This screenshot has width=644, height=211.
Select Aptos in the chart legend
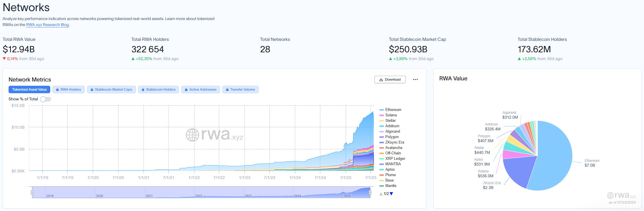pyautogui.click(x=387, y=170)
